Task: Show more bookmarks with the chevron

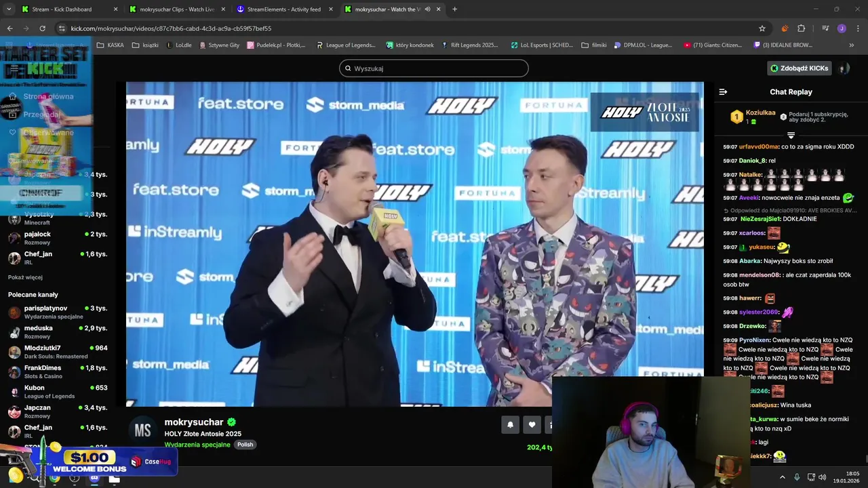Action: tap(852, 45)
